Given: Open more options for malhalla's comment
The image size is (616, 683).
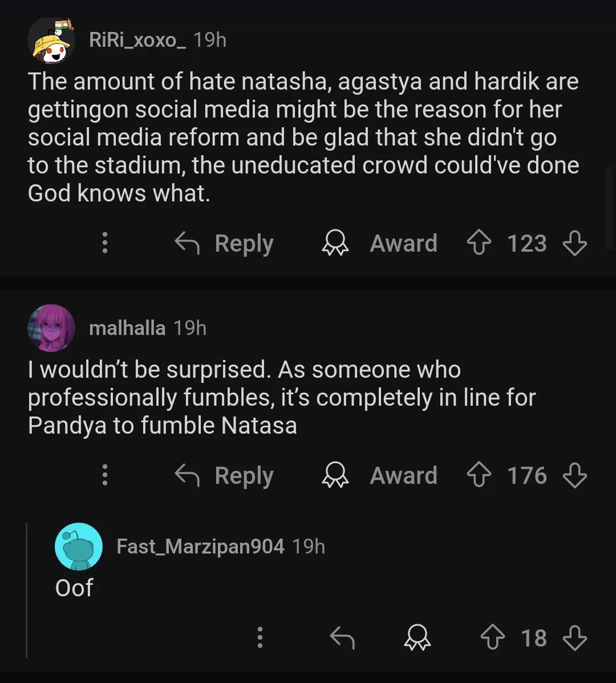Looking at the screenshot, I should pos(104,475).
